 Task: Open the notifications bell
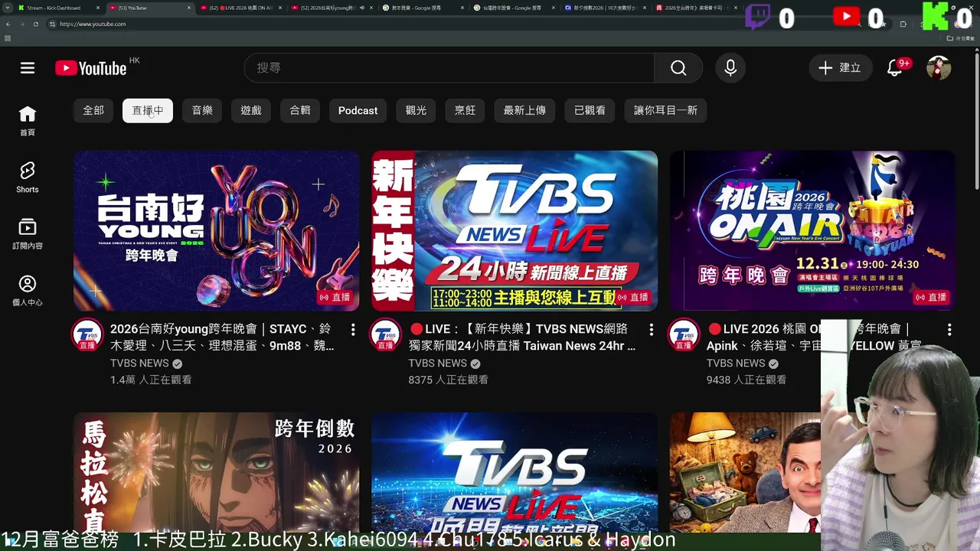pyautogui.click(x=894, y=68)
